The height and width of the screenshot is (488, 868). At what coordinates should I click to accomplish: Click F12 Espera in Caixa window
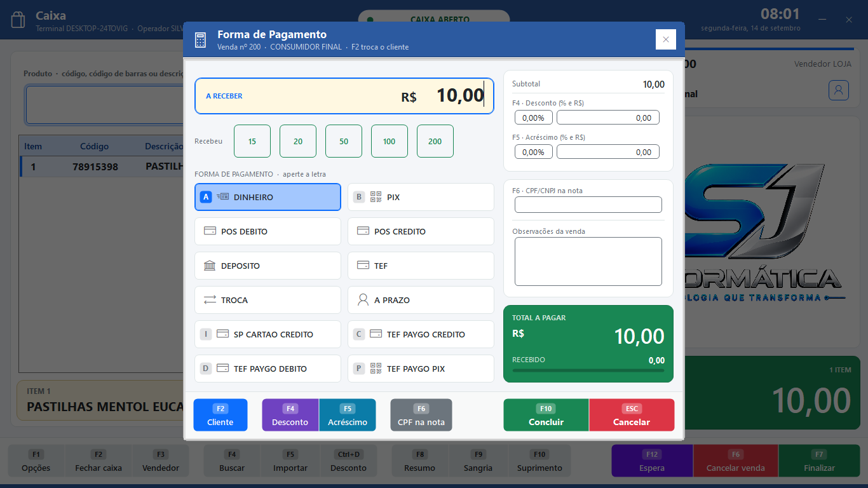[x=652, y=461]
